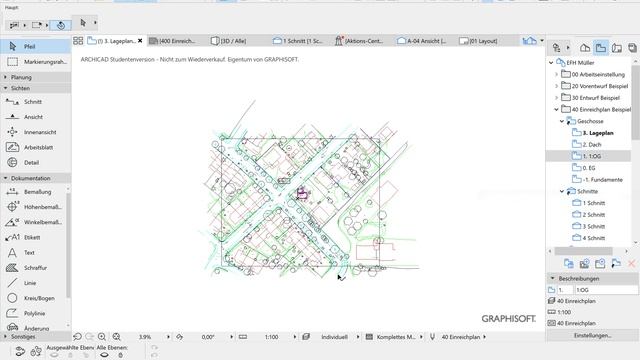Toggle the Alle Ebenen lock icon
This screenshot has height=360, width=640.
[x=120, y=355]
